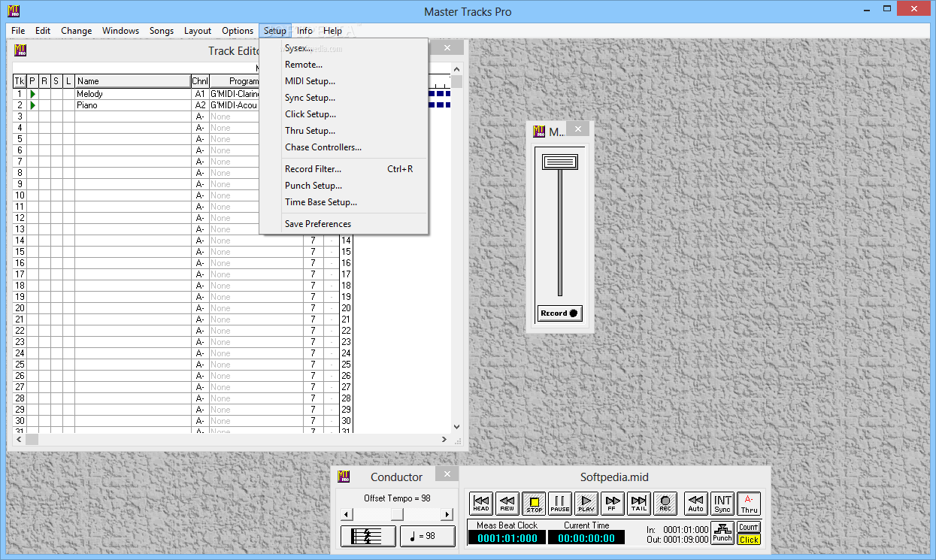The height and width of the screenshot is (560, 936).
Task: Click the Master Tracks Pro title bar icon
Action: pyautogui.click(x=14, y=11)
